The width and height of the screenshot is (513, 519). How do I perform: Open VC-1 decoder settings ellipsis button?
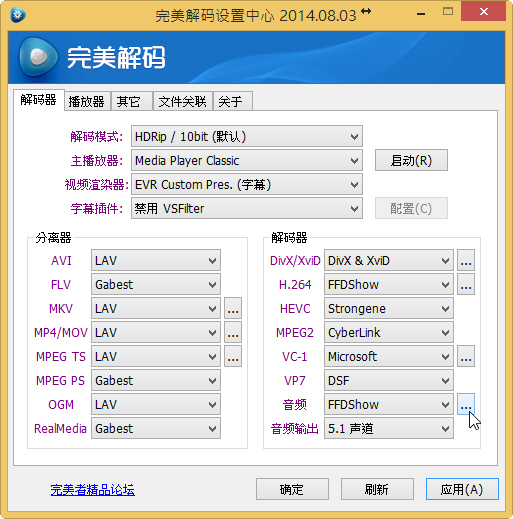click(x=466, y=357)
